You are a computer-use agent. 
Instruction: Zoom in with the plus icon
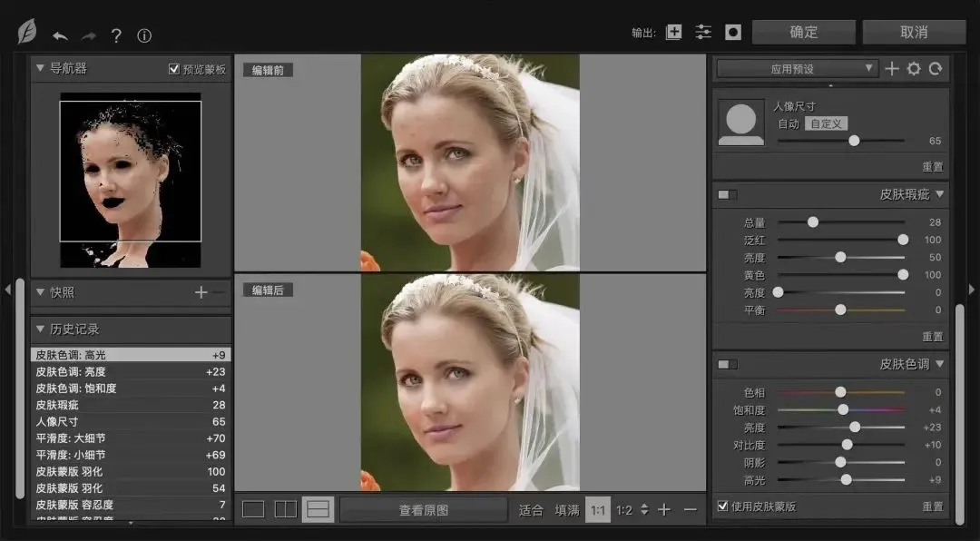(x=663, y=510)
